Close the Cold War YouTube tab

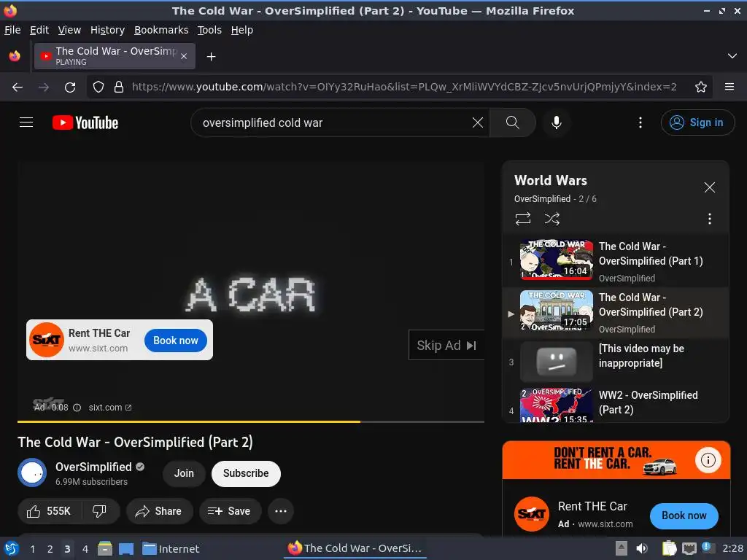(x=184, y=56)
